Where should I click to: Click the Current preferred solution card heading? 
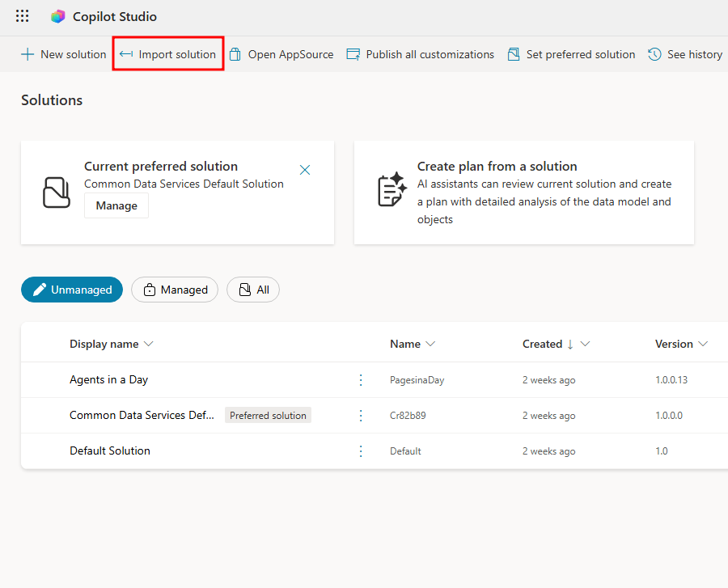(x=161, y=166)
